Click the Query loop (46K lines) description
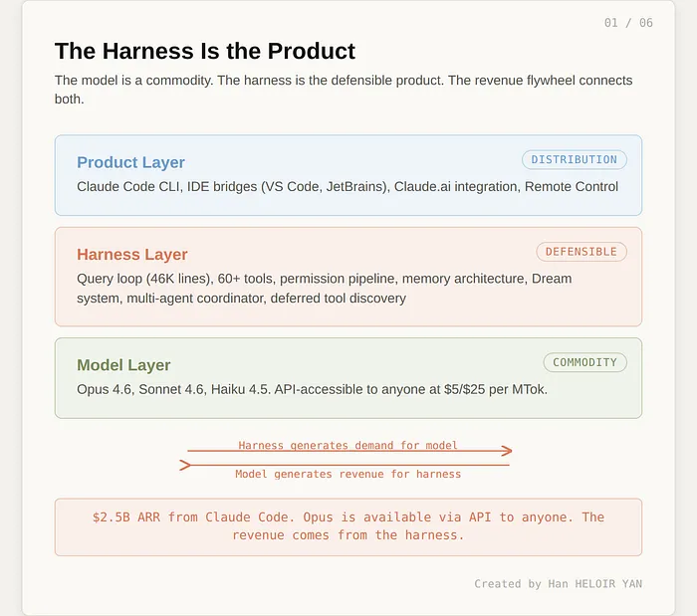This screenshot has width=697, height=616. click(x=325, y=288)
